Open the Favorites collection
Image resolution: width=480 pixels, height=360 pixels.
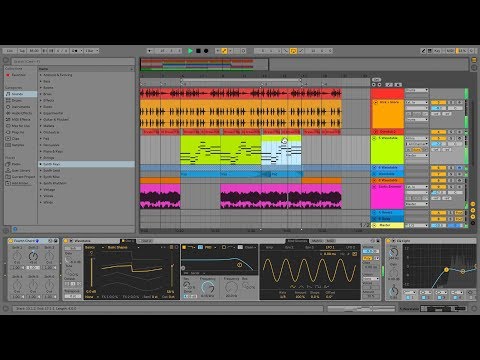click(x=21, y=75)
